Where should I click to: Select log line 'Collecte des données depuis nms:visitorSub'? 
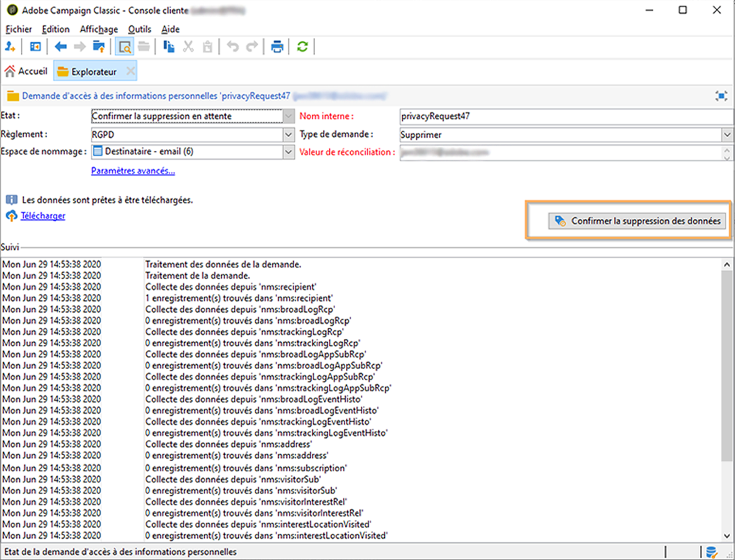coord(233,479)
